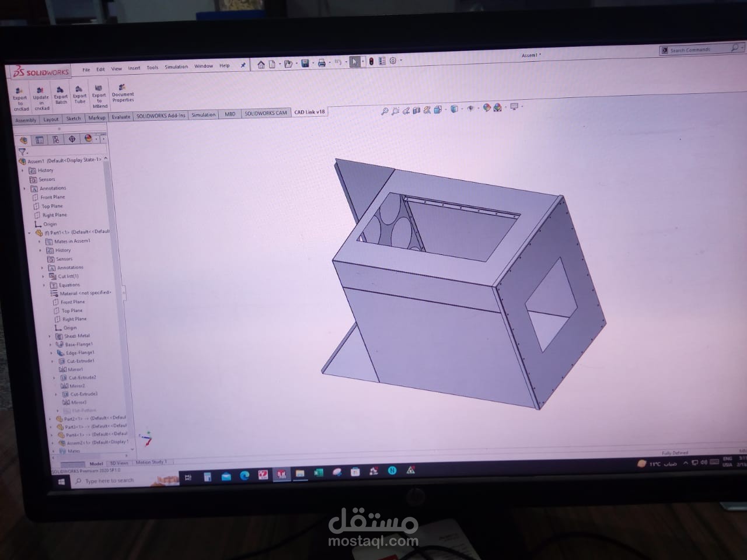Image resolution: width=747 pixels, height=560 pixels.
Task: Expand the Base-Flange1 feature
Action: (x=51, y=344)
